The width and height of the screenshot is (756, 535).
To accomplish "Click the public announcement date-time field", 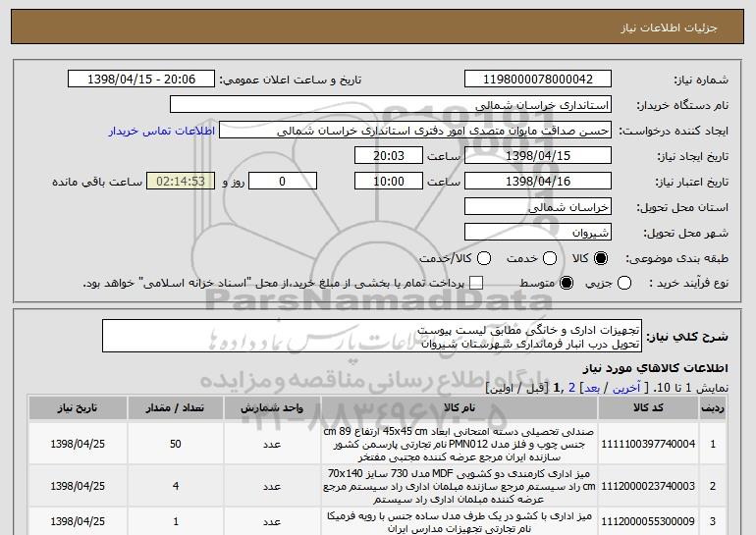I will [141, 80].
